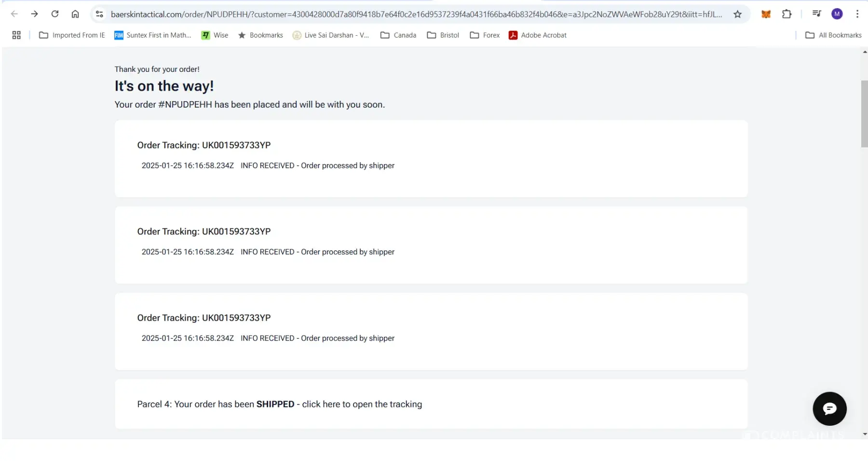The height and width of the screenshot is (461, 868).
Task: Open the MetaMask fox extension
Action: 766,14
